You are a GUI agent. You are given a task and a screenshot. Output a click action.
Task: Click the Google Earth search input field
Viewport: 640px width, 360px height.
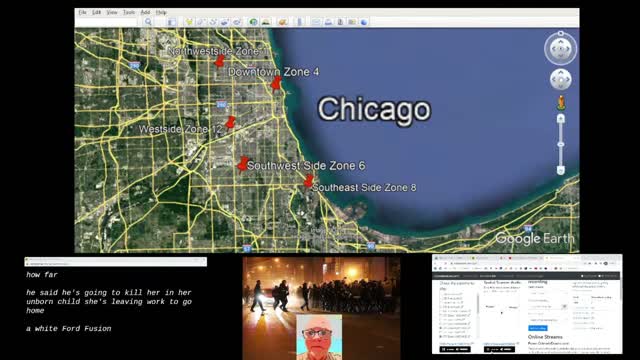(107, 22)
